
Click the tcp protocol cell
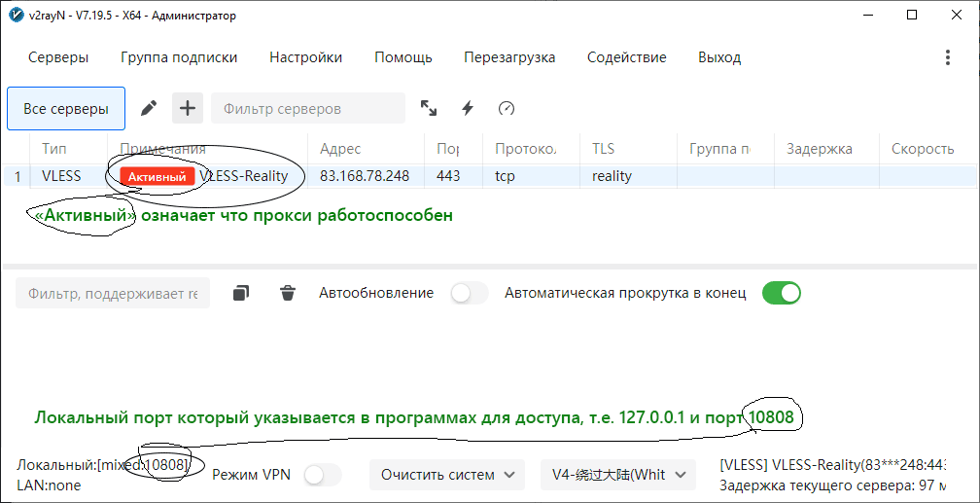click(x=505, y=176)
